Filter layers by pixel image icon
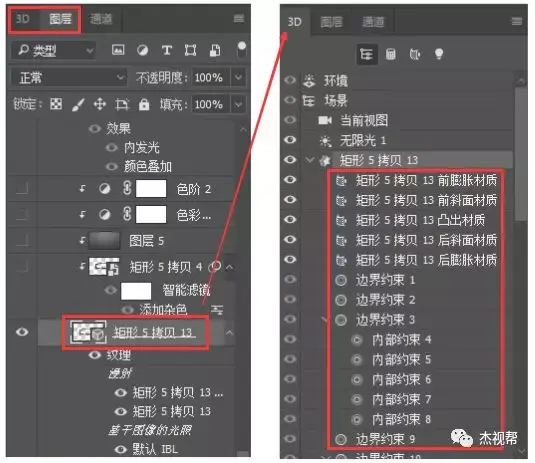 tap(118, 50)
